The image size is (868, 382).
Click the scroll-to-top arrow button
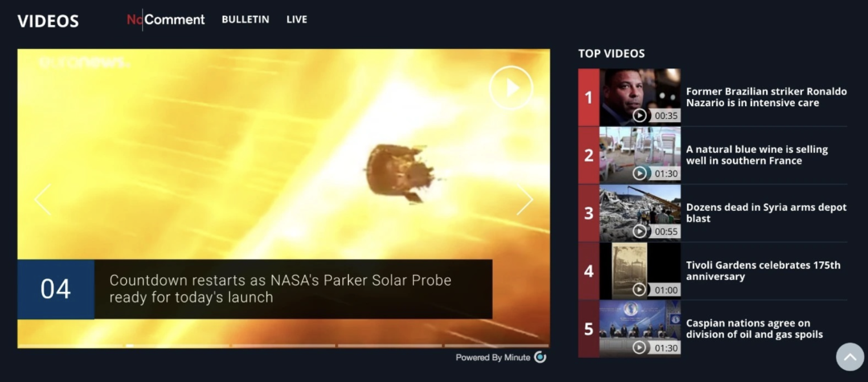click(x=850, y=356)
